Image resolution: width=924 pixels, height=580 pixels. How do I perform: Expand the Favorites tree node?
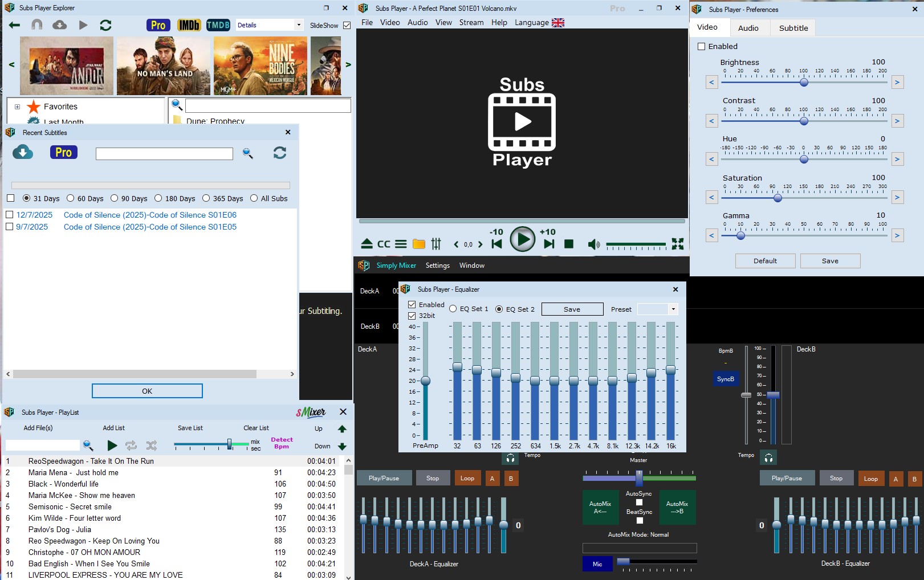(17, 107)
